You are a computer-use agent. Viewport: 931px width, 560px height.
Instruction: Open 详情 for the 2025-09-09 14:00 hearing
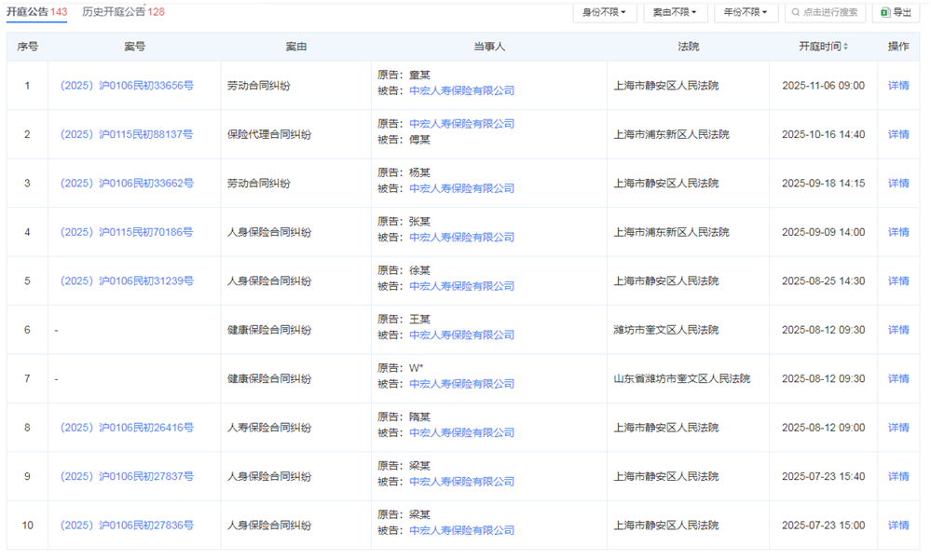(x=898, y=232)
